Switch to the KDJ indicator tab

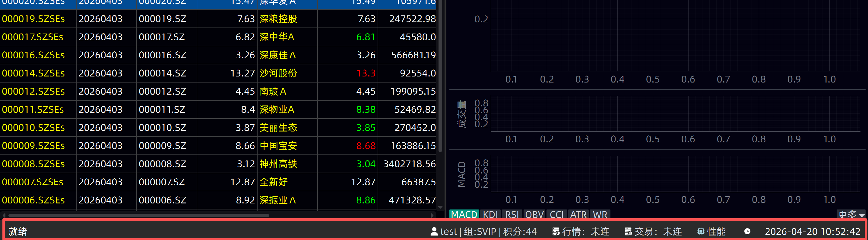pos(490,214)
